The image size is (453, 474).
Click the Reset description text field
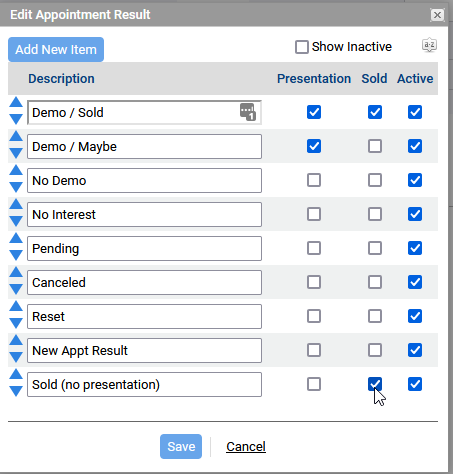tap(144, 316)
